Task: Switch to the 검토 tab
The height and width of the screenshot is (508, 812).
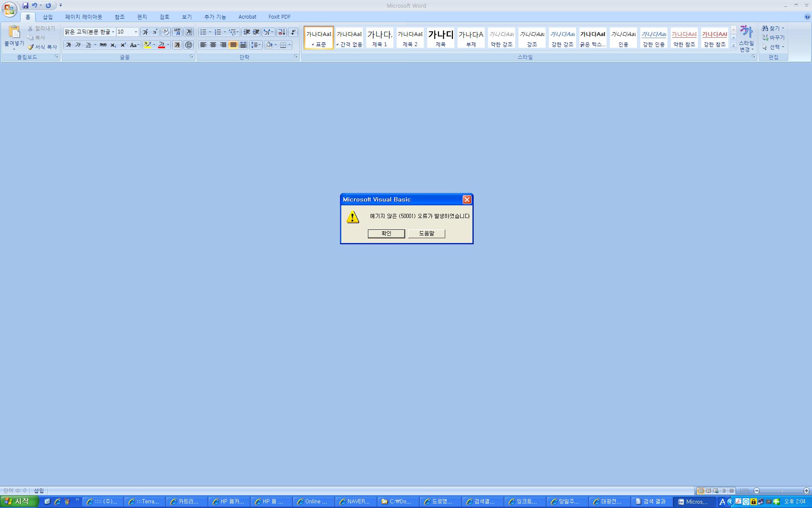Action: pyautogui.click(x=165, y=17)
